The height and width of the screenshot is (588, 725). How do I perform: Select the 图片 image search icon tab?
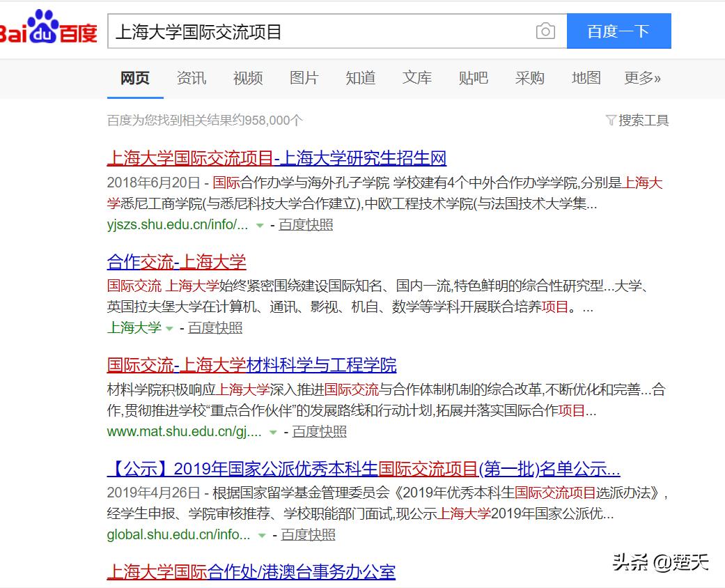(304, 78)
